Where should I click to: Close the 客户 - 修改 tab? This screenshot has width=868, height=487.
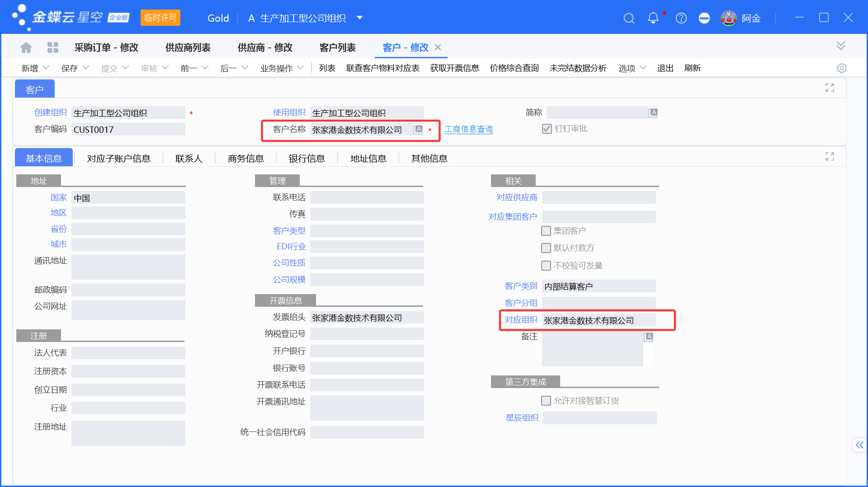[438, 47]
